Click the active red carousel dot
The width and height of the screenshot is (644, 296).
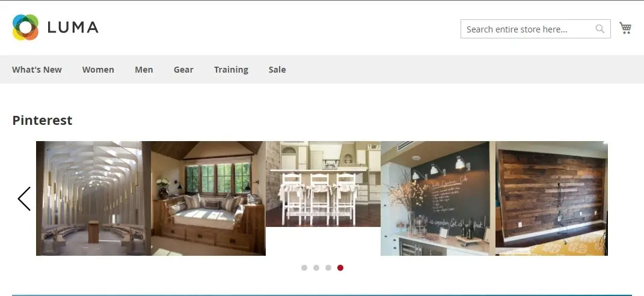[x=340, y=268]
